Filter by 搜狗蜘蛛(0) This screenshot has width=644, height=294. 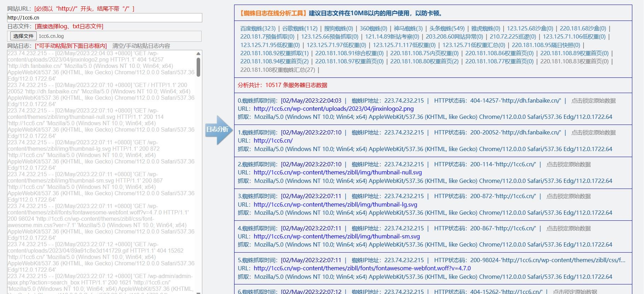(338, 28)
